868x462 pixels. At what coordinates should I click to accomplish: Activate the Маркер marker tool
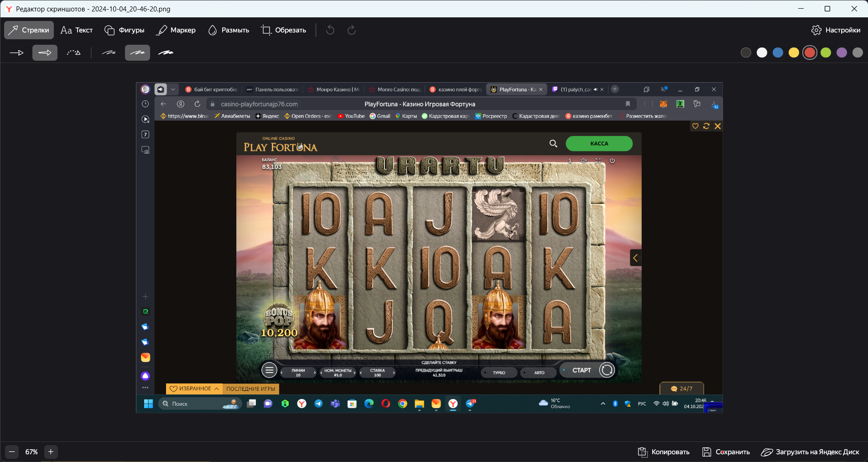pos(176,30)
